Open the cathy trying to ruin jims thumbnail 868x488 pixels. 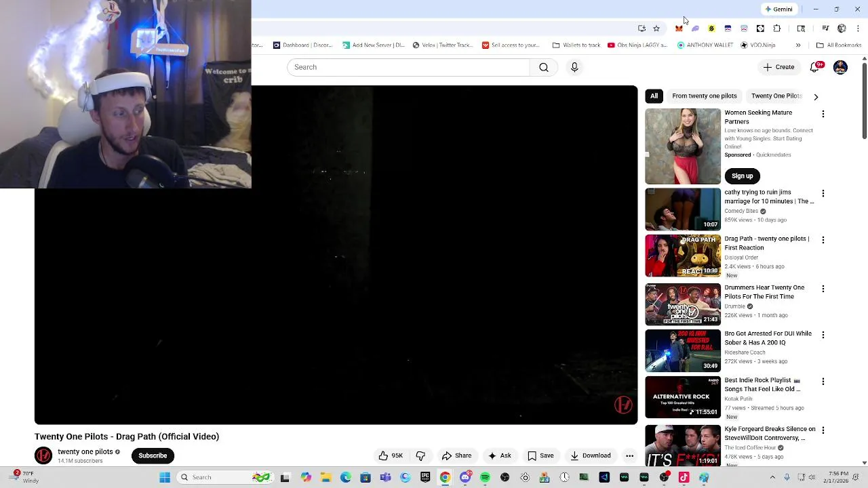pyautogui.click(x=683, y=209)
